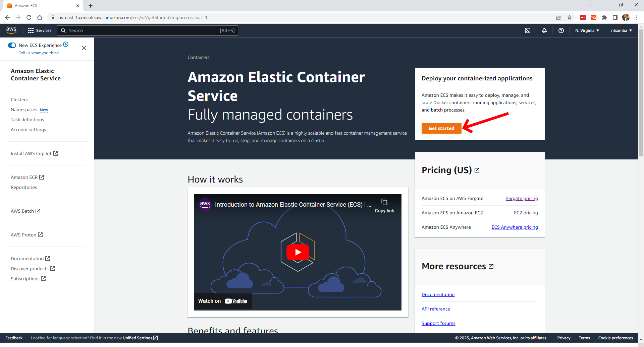Click Watch on YouTube on the video

[223, 301]
